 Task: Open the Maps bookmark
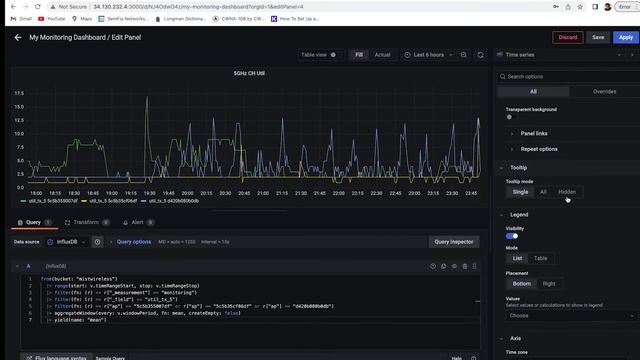point(82,19)
